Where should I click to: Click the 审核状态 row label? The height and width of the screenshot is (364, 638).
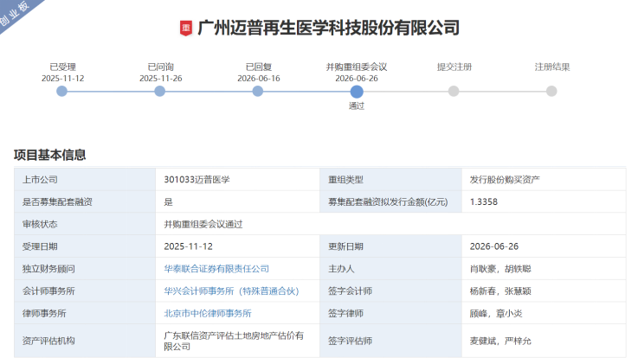pyautogui.click(x=40, y=224)
